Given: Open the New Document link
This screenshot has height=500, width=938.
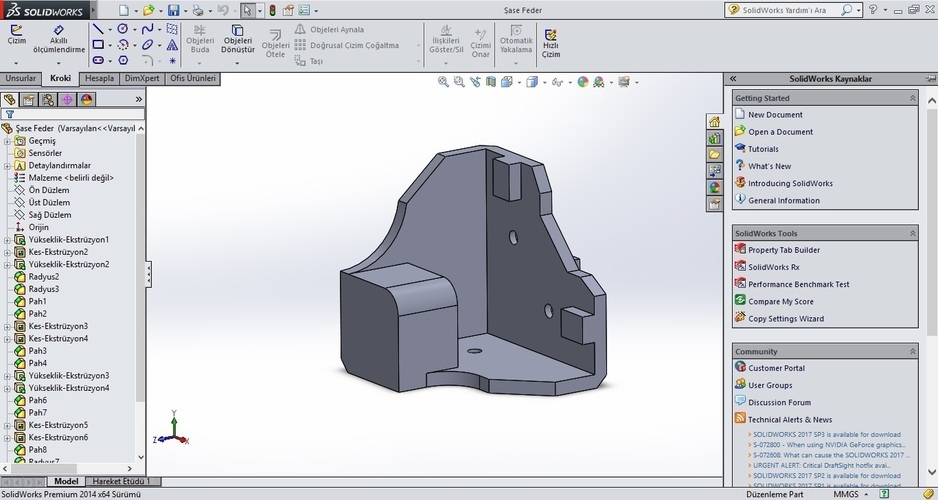Looking at the screenshot, I should click(x=775, y=115).
